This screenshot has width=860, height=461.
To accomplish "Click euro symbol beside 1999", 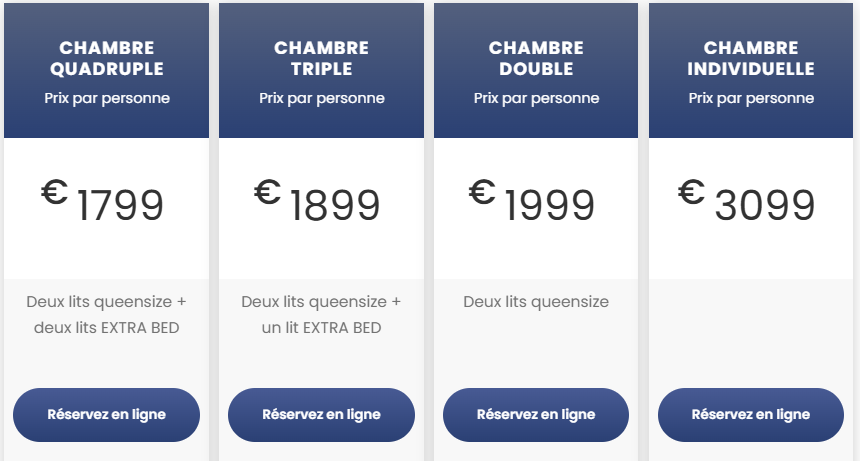I will 482,191.
